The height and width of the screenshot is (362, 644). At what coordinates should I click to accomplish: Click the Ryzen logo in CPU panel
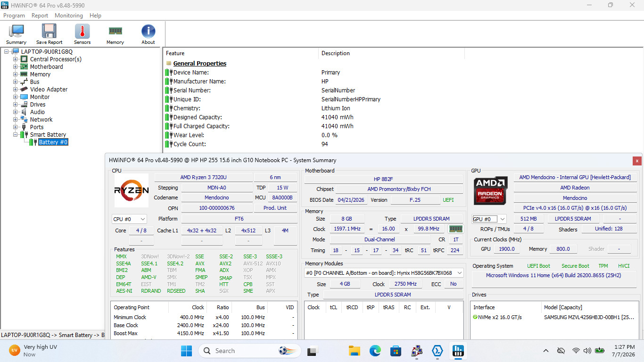[132, 191]
